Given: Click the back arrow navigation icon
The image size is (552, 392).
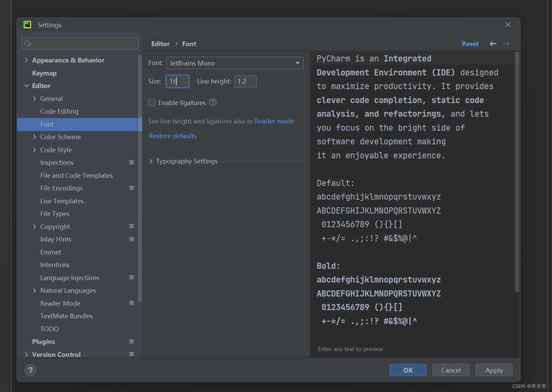Looking at the screenshot, I should click(493, 44).
